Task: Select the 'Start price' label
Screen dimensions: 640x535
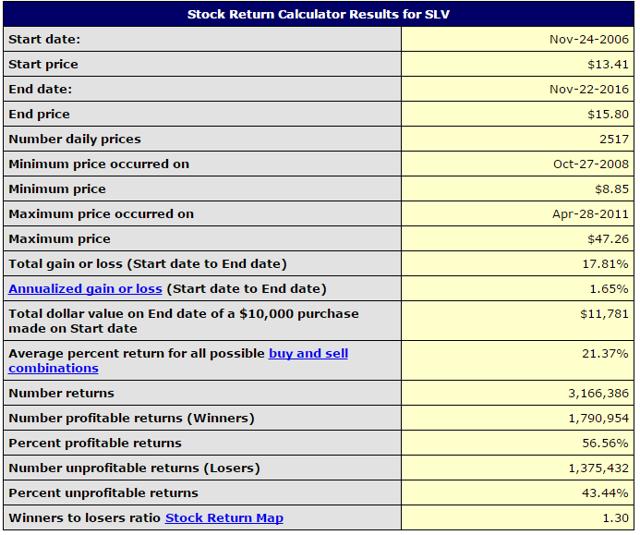Action: [x=43, y=64]
